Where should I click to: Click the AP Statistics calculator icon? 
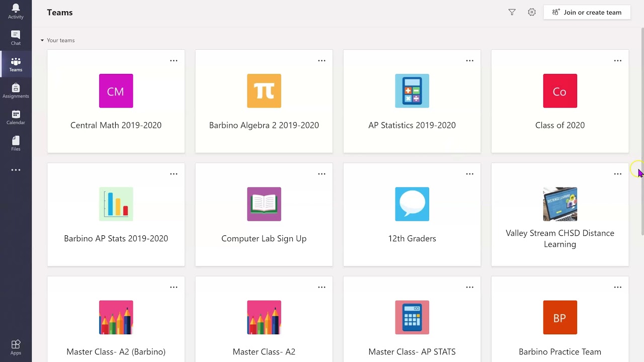(x=412, y=91)
